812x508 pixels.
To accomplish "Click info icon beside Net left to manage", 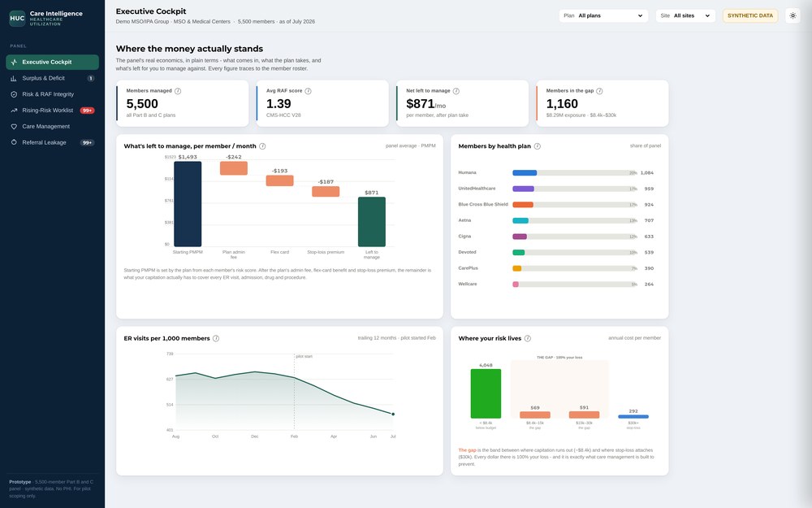I will 456,91.
